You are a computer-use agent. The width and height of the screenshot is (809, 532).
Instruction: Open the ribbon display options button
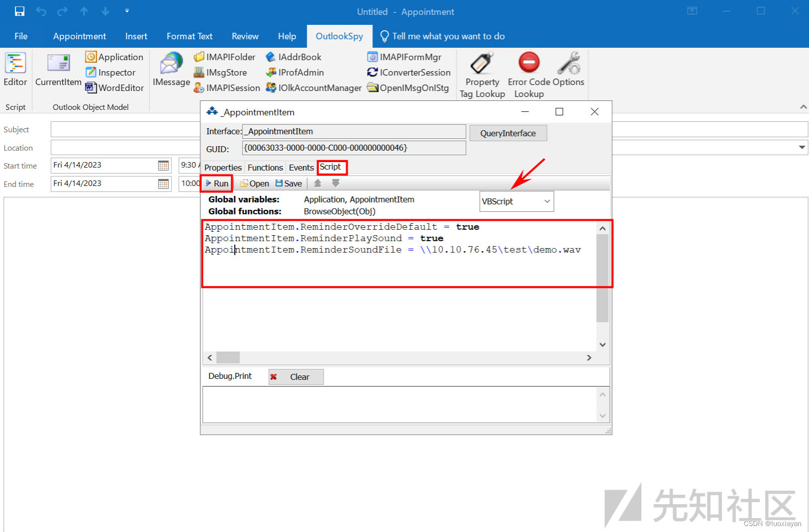(692, 11)
